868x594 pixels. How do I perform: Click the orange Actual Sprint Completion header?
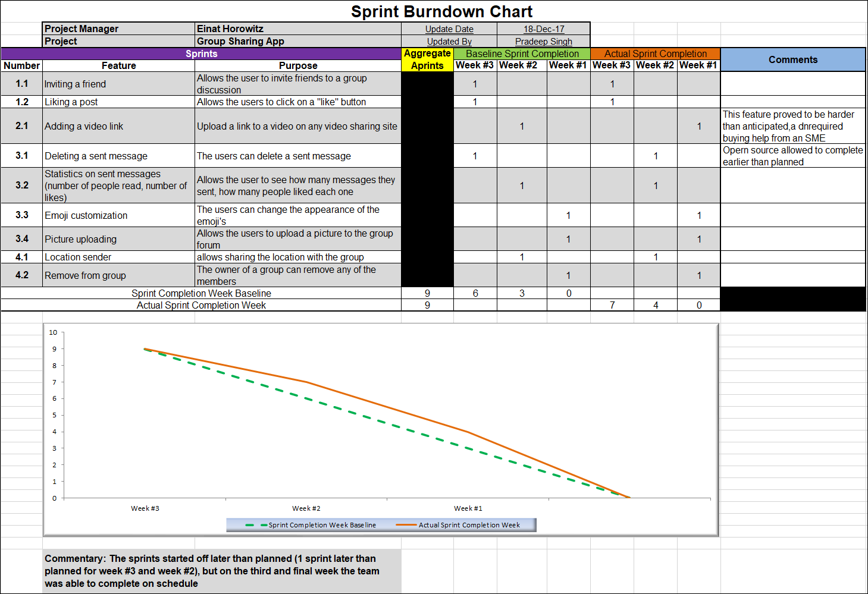click(655, 54)
